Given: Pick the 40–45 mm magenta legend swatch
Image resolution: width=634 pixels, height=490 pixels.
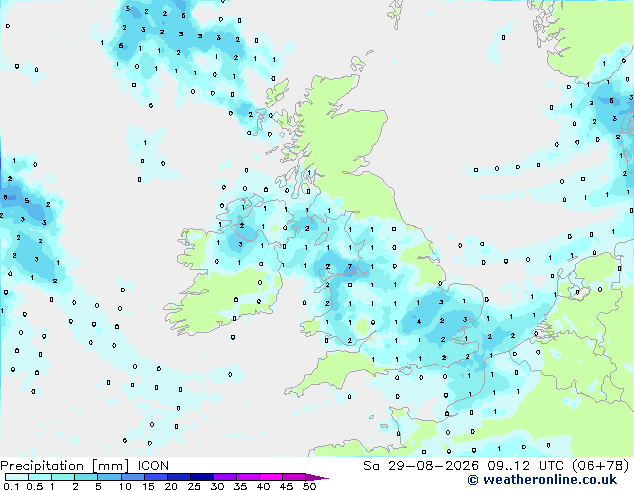Looking at the screenshot, I should click(x=271, y=477).
